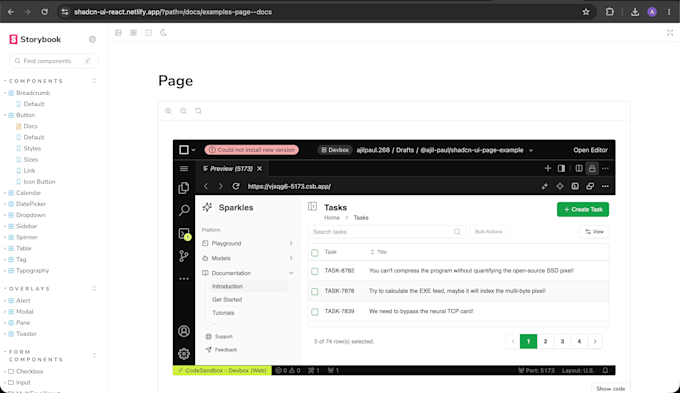This screenshot has width=680, height=393.
Task: Focus the Search tasks input
Action: tap(387, 232)
